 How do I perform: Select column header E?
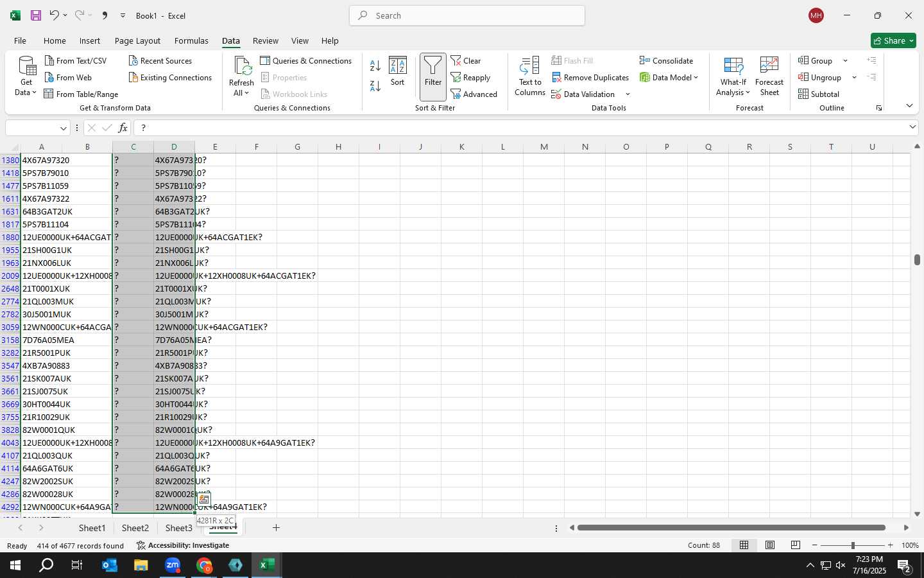pyautogui.click(x=215, y=147)
